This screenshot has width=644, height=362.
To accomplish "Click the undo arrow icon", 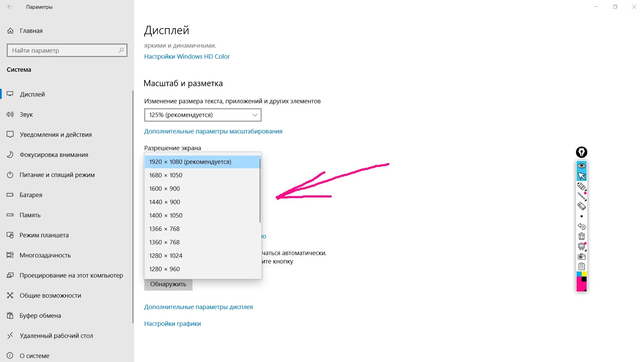I will coord(581,226).
